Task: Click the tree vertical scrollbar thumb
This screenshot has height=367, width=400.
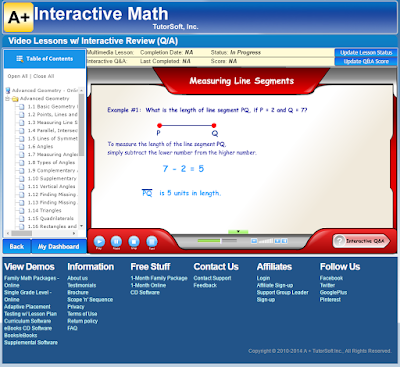Action: coord(82,125)
